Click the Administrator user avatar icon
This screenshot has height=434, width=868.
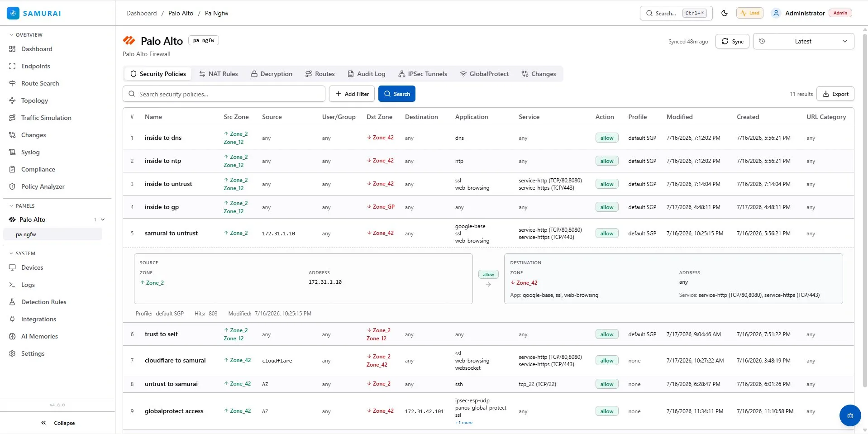(x=776, y=13)
